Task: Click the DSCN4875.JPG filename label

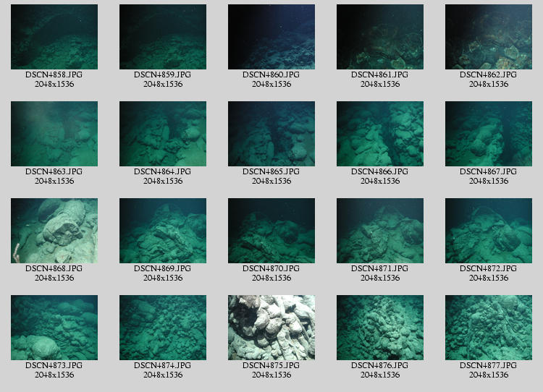Action: coord(271,365)
